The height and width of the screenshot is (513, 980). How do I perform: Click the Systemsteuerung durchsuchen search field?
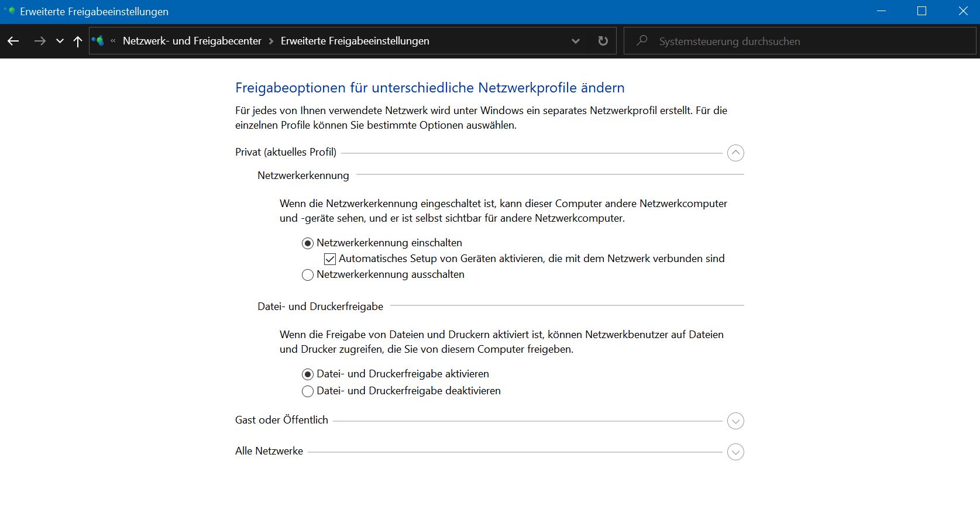(x=800, y=41)
